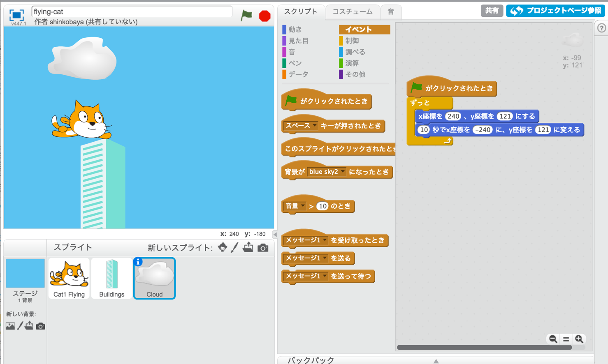Open Cloud sprite info via blue i icon
This screenshot has width=608, height=364.
138,262
